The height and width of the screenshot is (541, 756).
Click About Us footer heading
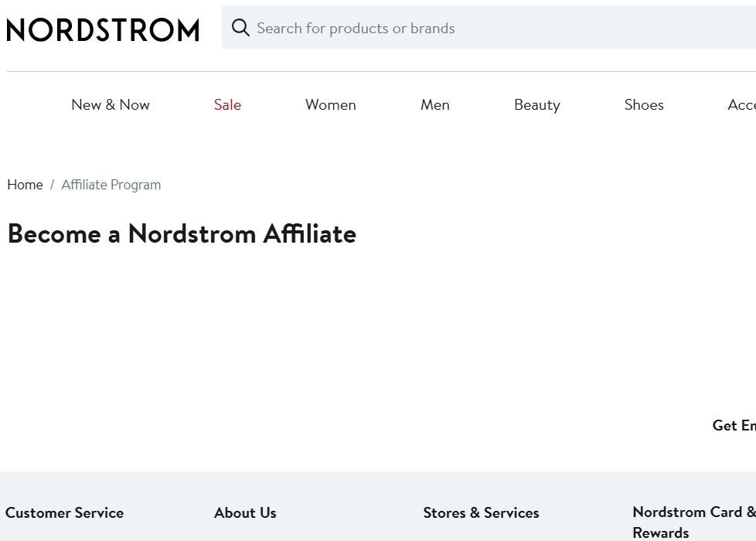[245, 512]
